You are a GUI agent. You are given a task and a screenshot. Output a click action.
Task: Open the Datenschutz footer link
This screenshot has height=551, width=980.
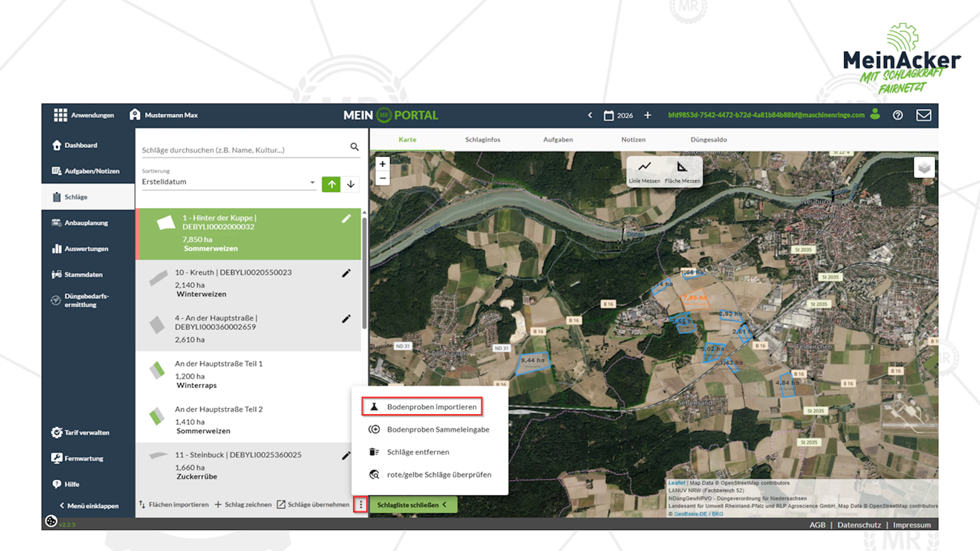point(859,525)
